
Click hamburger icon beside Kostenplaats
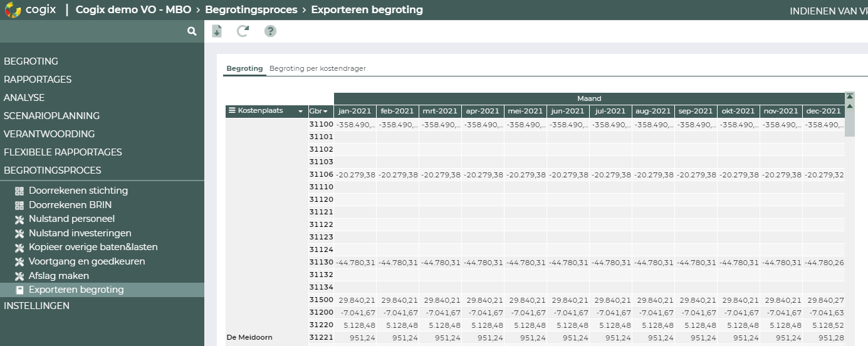pyautogui.click(x=232, y=111)
